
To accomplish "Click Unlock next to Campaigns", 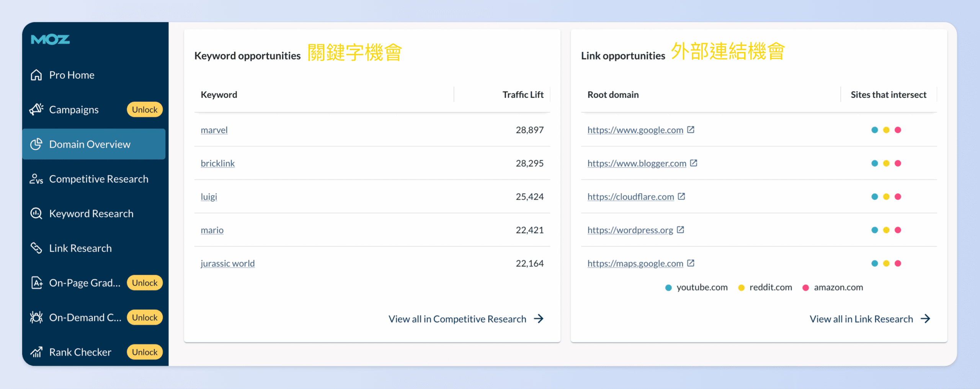I will tap(144, 109).
